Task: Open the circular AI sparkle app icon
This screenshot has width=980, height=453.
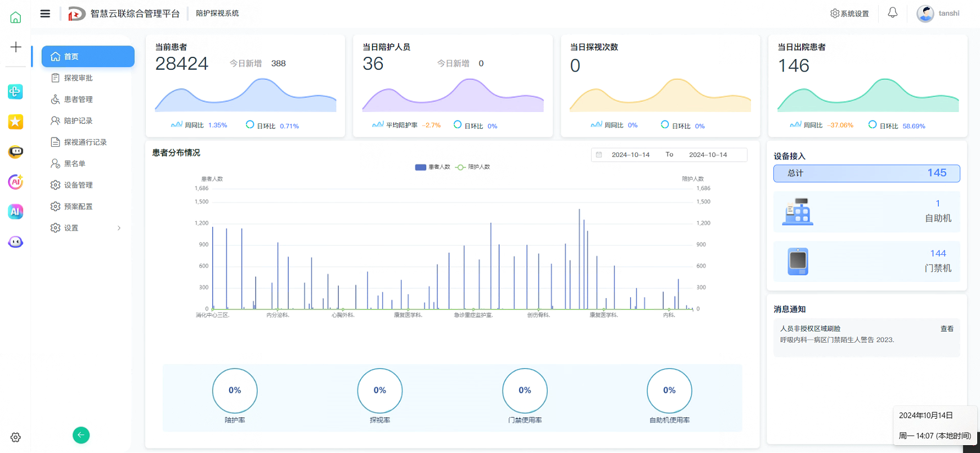Action: click(16, 182)
